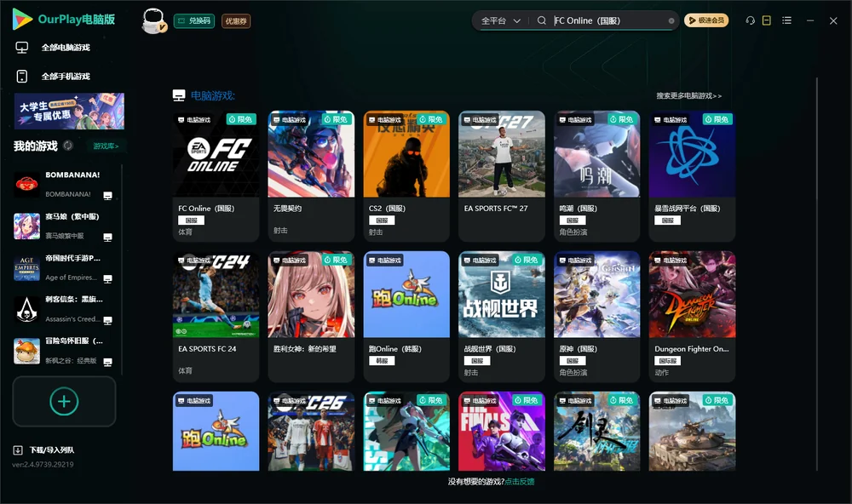Open the 原神 (国服) game card
The height and width of the screenshot is (504, 852).
(x=596, y=317)
